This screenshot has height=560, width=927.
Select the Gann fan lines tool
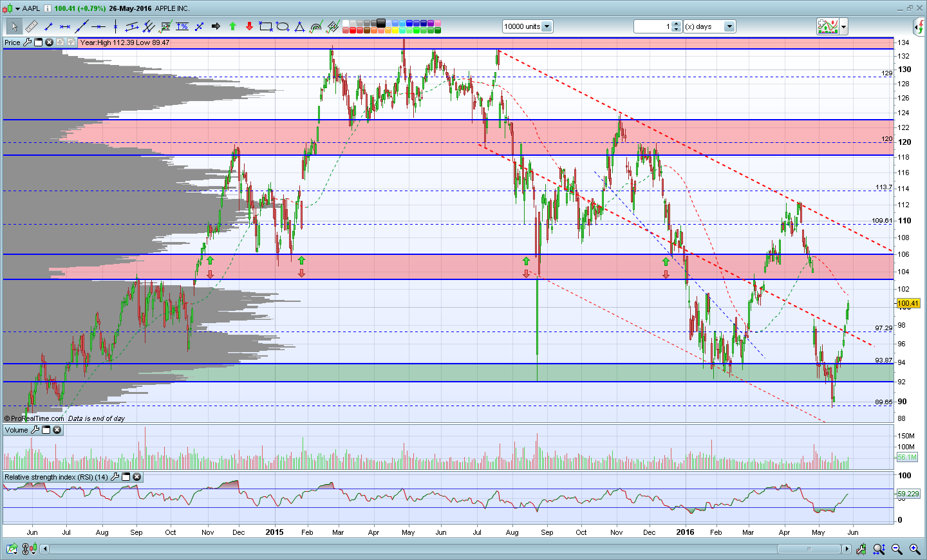pos(333,26)
